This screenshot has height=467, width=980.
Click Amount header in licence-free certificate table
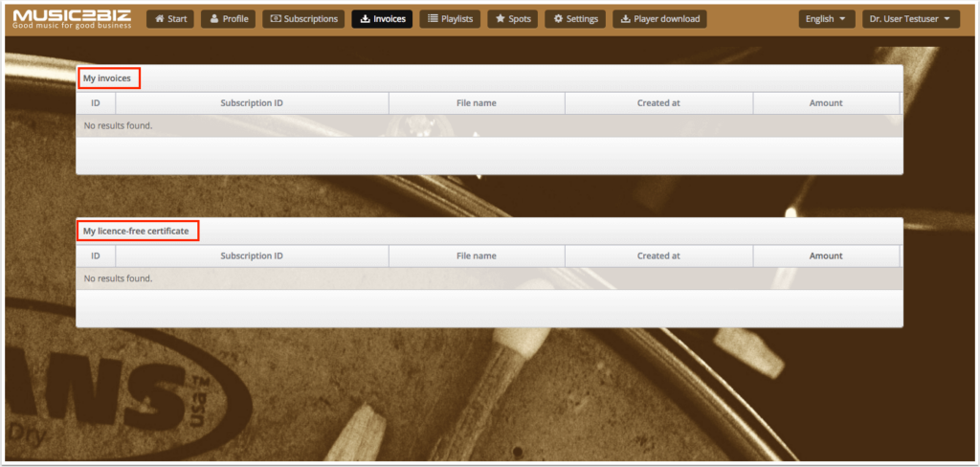tap(826, 256)
